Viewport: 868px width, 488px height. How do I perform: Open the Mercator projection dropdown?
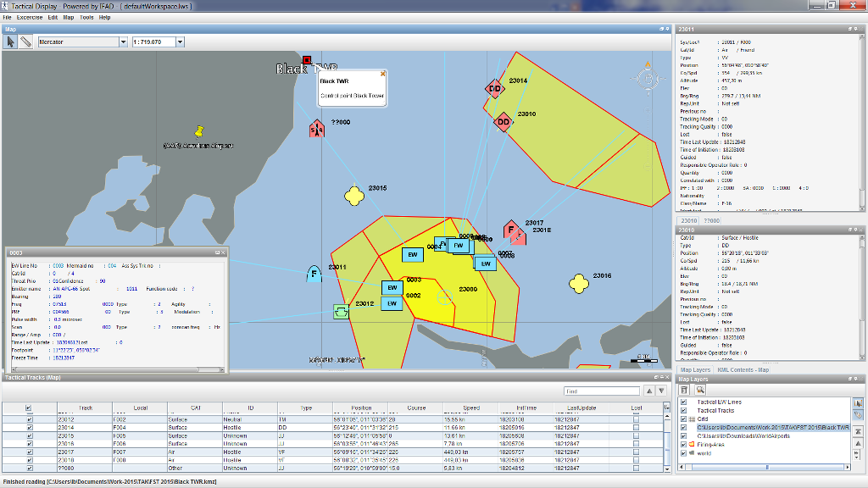tap(123, 42)
